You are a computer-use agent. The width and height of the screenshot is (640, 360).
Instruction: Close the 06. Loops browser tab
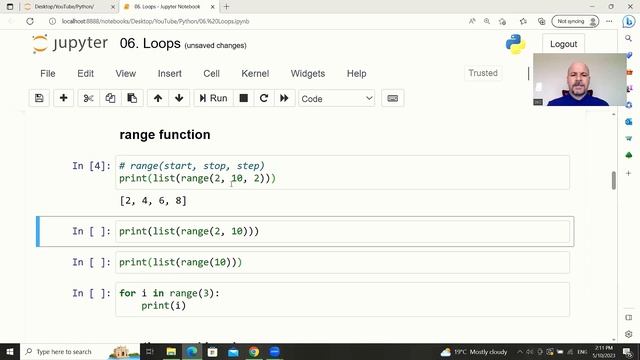click(x=213, y=7)
